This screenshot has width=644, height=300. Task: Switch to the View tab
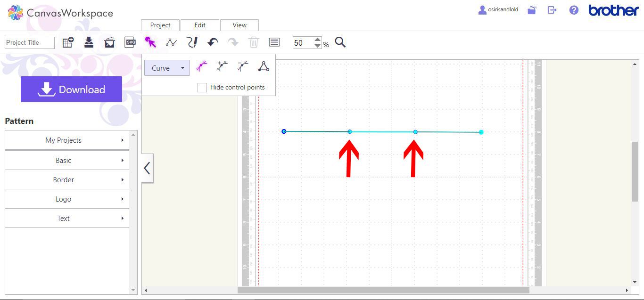[x=239, y=25]
